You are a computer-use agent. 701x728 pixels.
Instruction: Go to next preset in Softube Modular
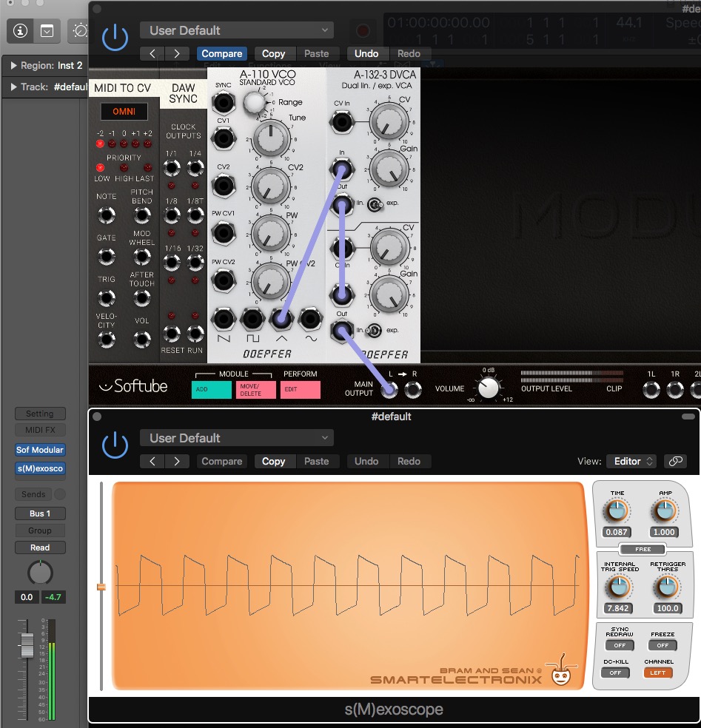click(176, 53)
